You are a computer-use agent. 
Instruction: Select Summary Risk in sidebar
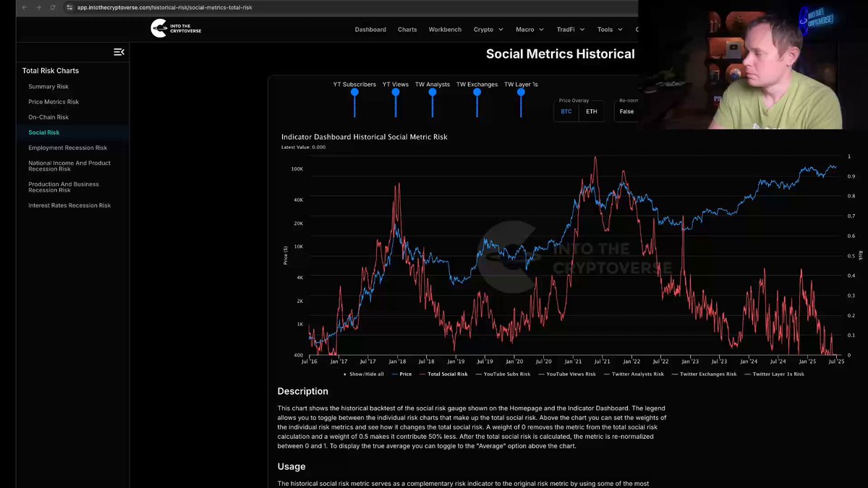48,87
